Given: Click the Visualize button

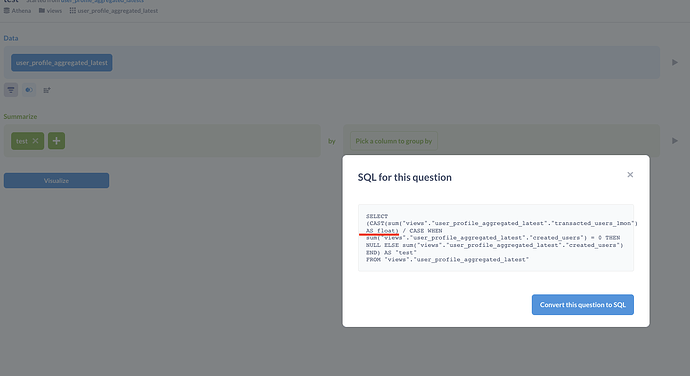Looking at the screenshot, I should [x=56, y=181].
